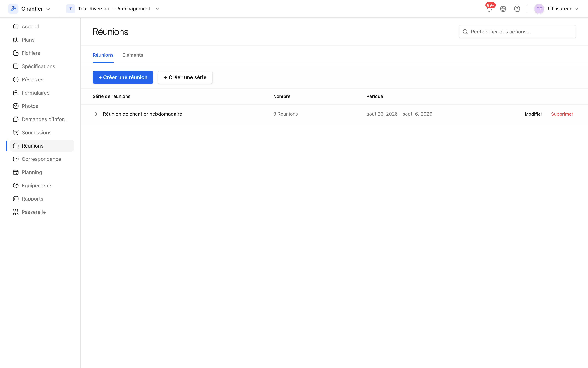This screenshot has width=588, height=368.
Task: Click the Passerelle bridge icon
Action: tap(16, 212)
